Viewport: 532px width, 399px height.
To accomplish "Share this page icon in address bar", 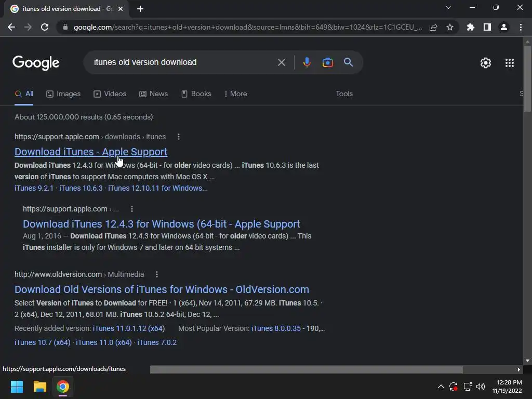I will 433,27.
